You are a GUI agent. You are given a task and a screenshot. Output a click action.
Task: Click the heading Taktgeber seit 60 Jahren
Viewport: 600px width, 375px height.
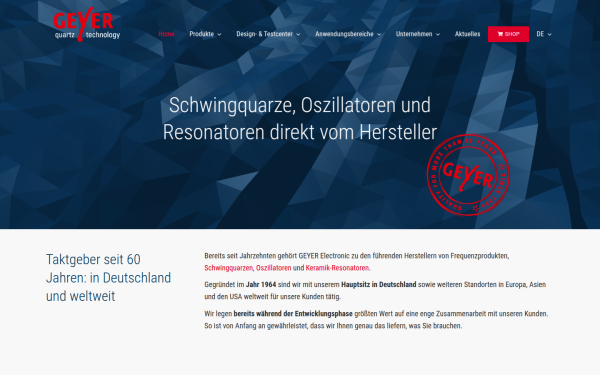[x=108, y=278]
